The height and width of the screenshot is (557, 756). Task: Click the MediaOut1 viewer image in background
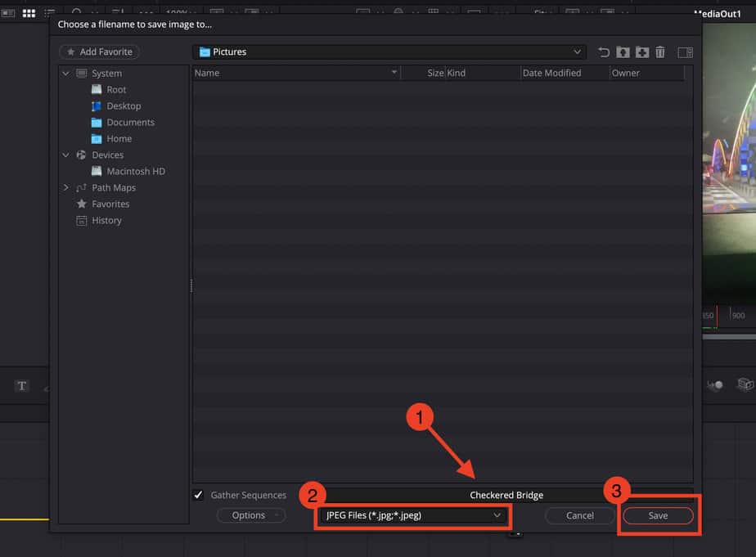click(x=729, y=164)
